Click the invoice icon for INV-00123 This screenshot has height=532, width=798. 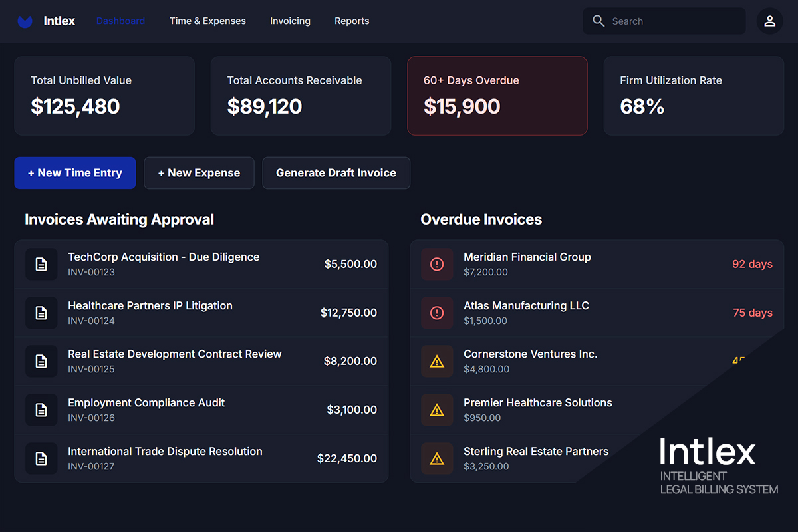coord(41,264)
